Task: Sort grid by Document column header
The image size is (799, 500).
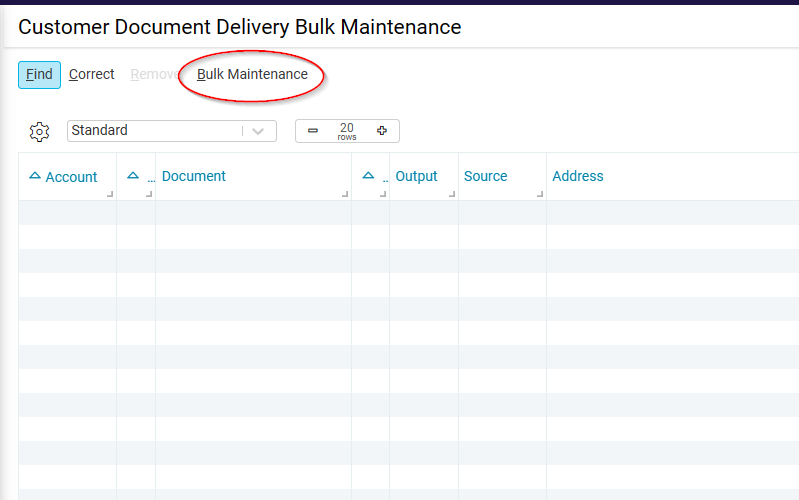Action: click(194, 176)
